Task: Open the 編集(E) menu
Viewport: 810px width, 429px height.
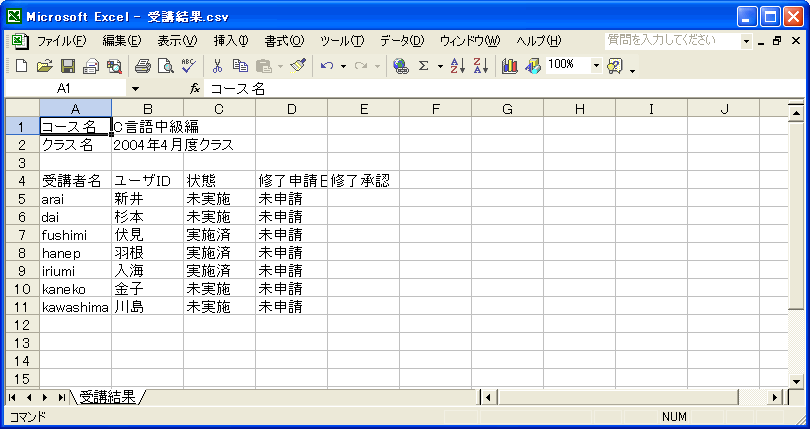Action: click(122, 41)
